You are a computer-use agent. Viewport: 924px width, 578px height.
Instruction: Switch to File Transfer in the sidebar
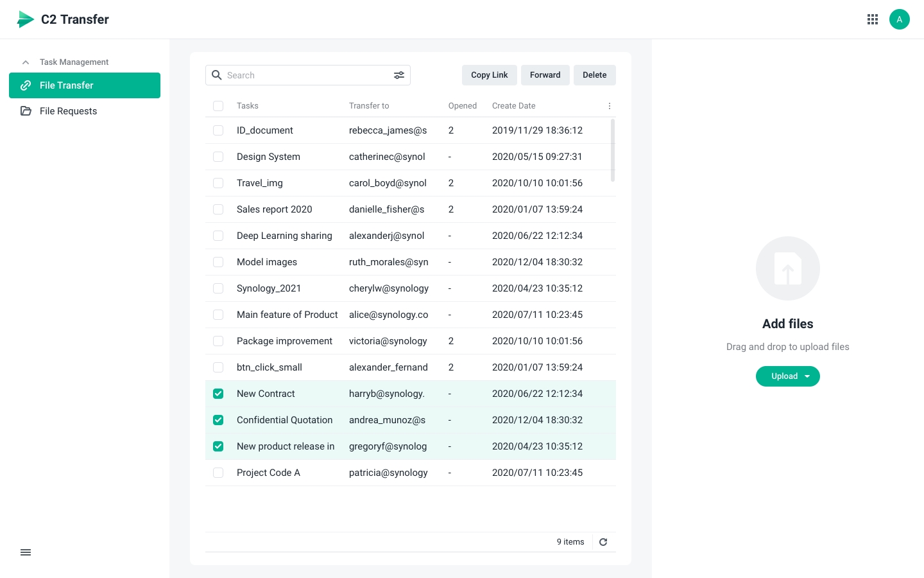click(x=67, y=85)
